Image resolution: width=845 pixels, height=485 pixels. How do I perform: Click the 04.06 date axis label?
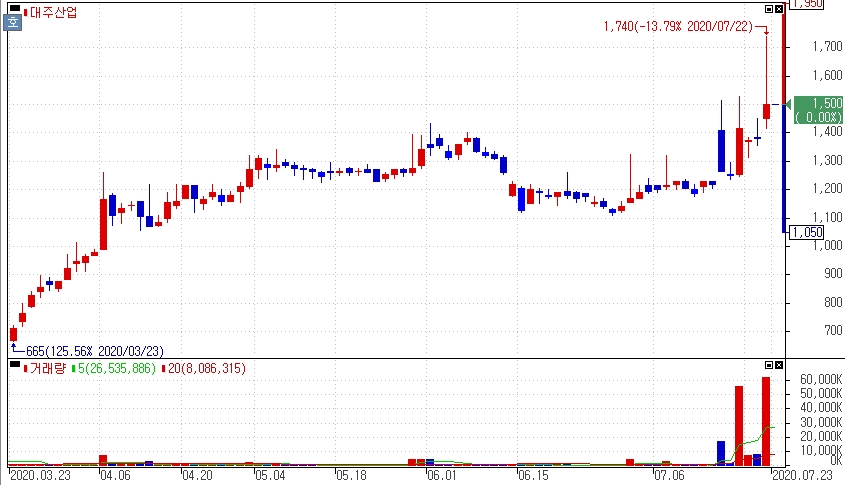115,475
